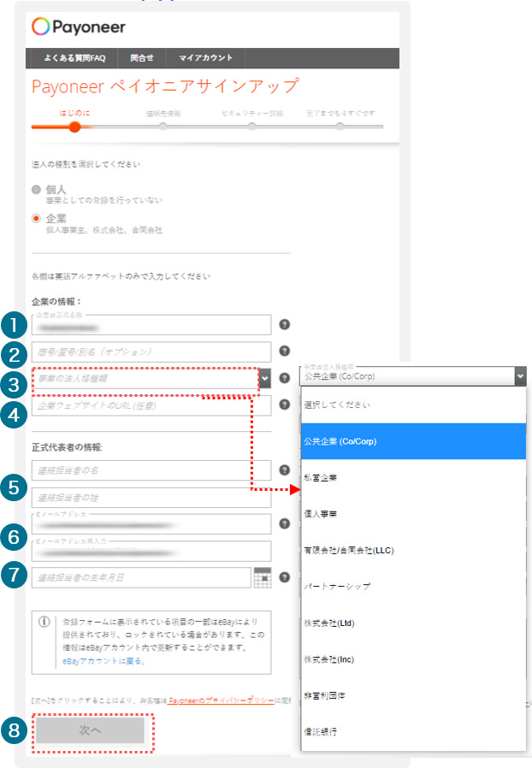The height and width of the screenshot is (768, 532).
Task: Choose 非営利団体 from the list
Action: tap(413, 695)
